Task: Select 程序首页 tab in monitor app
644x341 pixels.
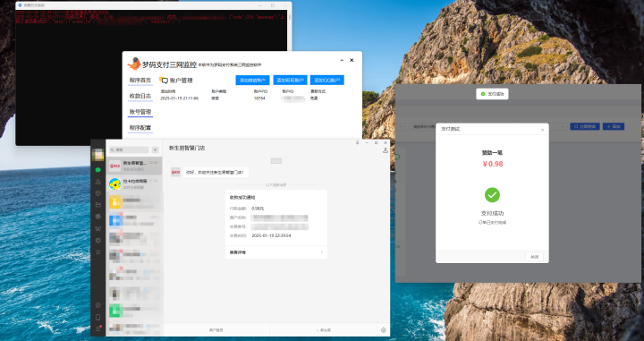Action: click(x=140, y=81)
